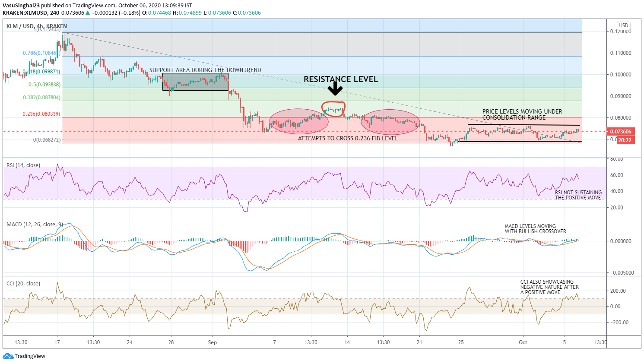Select the red outlined circle at resistance
644x364 pixels.
pyautogui.click(x=334, y=110)
